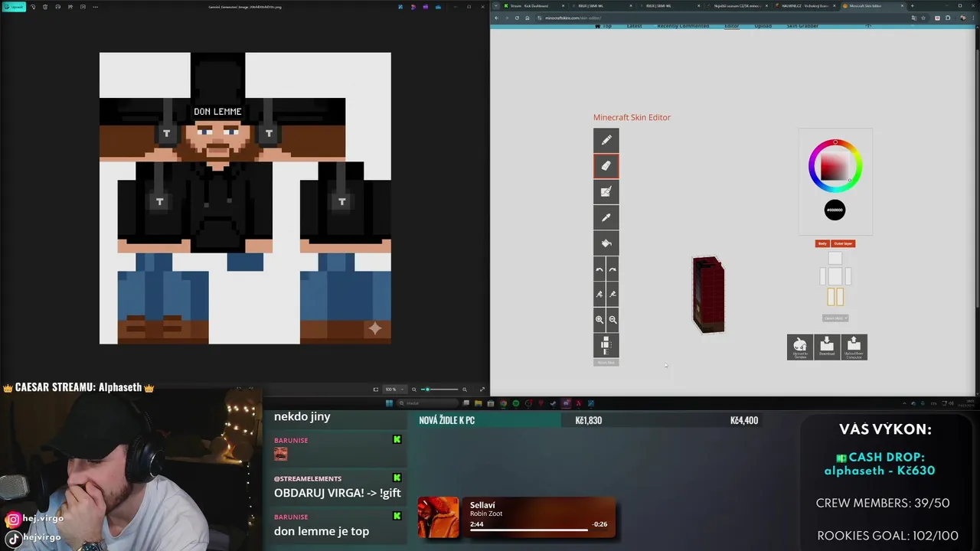
Task: Open a new browser tab
Action: (x=912, y=5)
